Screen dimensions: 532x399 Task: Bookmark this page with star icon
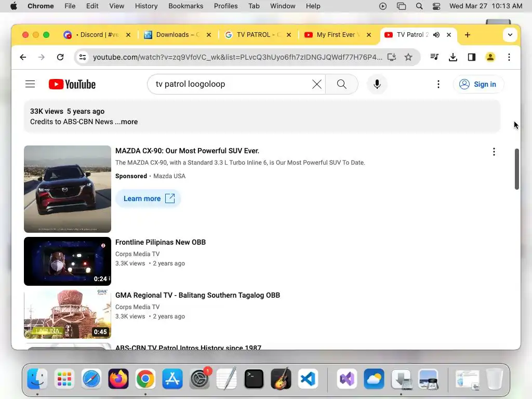point(408,57)
